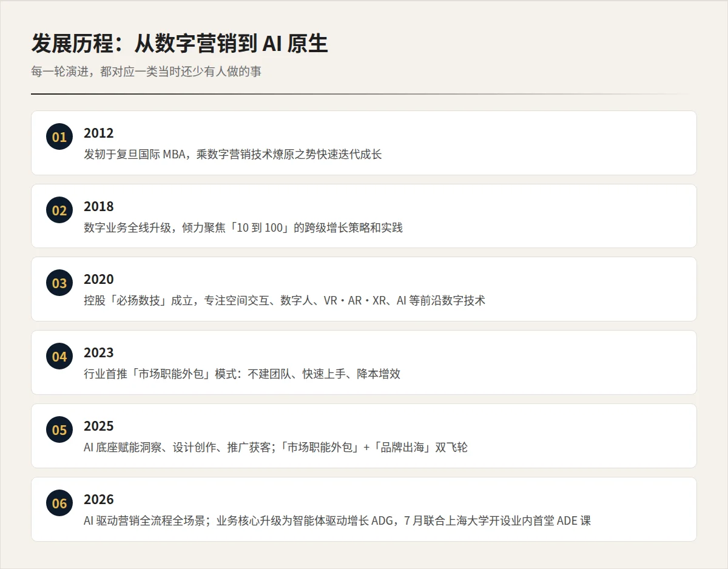Click the year heading 2018
This screenshot has height=569, width=728.
[x=99, y=206]
